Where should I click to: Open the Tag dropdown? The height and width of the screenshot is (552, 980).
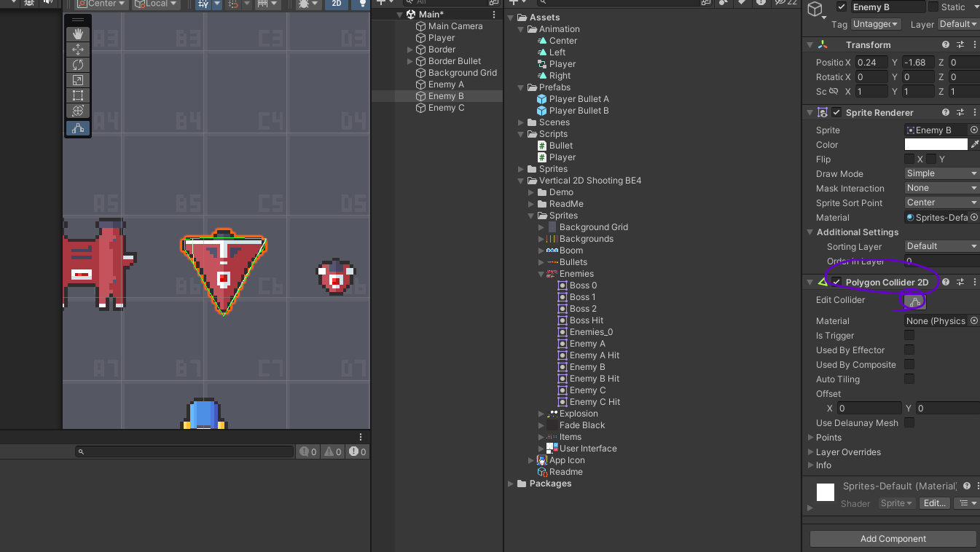877,24
